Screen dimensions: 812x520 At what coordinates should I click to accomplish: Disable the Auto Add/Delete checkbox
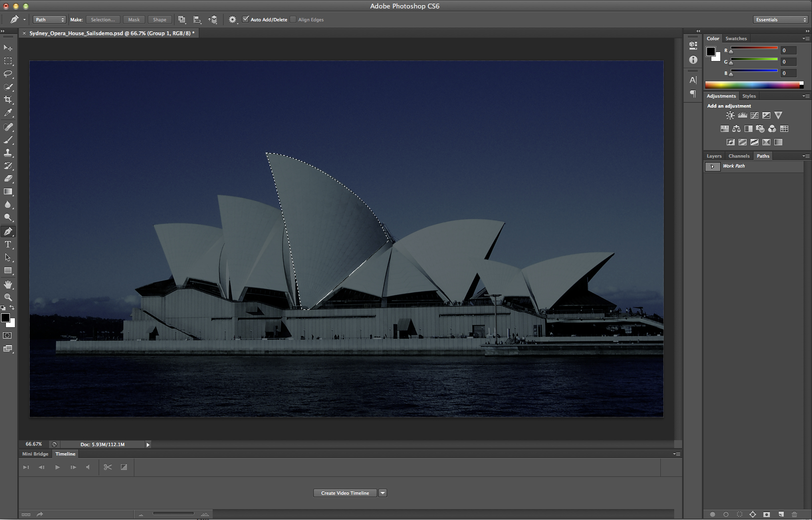pos(245,19)
